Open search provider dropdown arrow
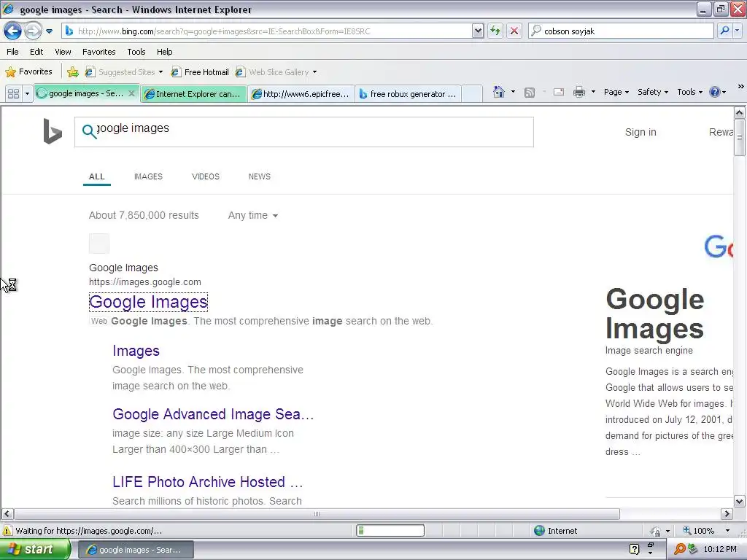Screen dimensions: 747x560 [x=737, y=31]
